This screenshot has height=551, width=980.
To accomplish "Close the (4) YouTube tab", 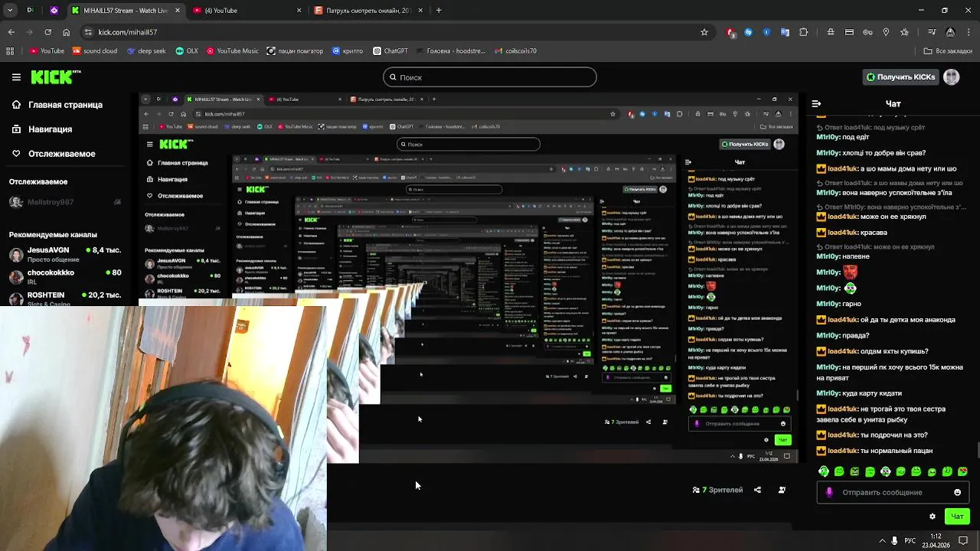I will click(299, 11).
